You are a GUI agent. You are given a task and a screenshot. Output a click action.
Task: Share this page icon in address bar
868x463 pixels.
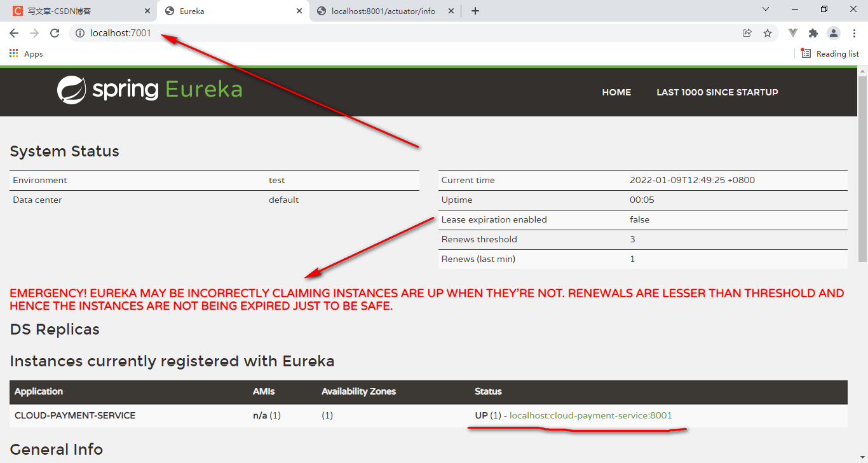pos(747,33)
